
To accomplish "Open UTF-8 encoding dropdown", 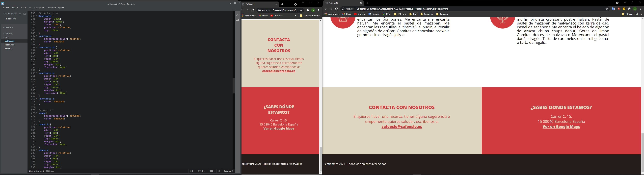I will (201, 171).
